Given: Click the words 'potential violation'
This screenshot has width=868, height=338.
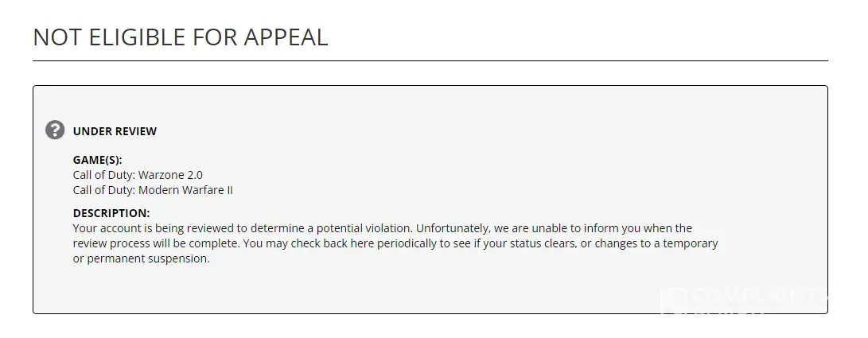Looking at the screenshot, I should click(363, 228).
